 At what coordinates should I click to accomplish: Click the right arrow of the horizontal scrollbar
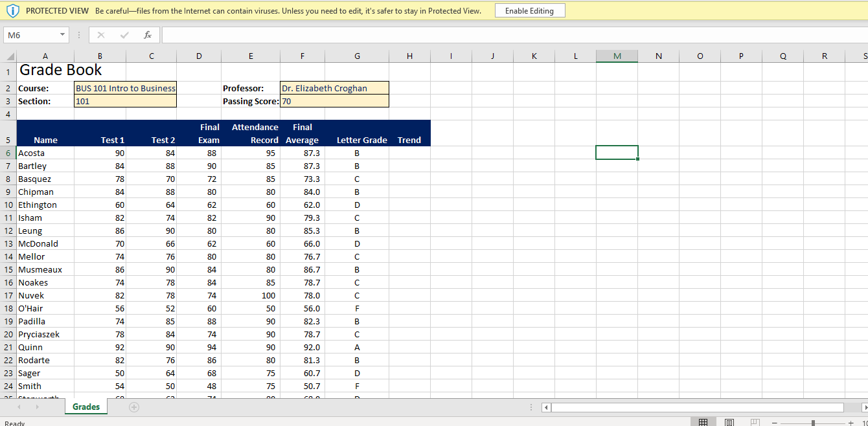coord(863,407)
